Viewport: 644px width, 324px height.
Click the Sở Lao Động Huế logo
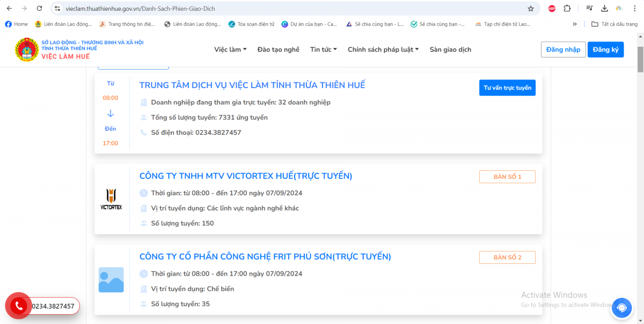tap(26, 49)
